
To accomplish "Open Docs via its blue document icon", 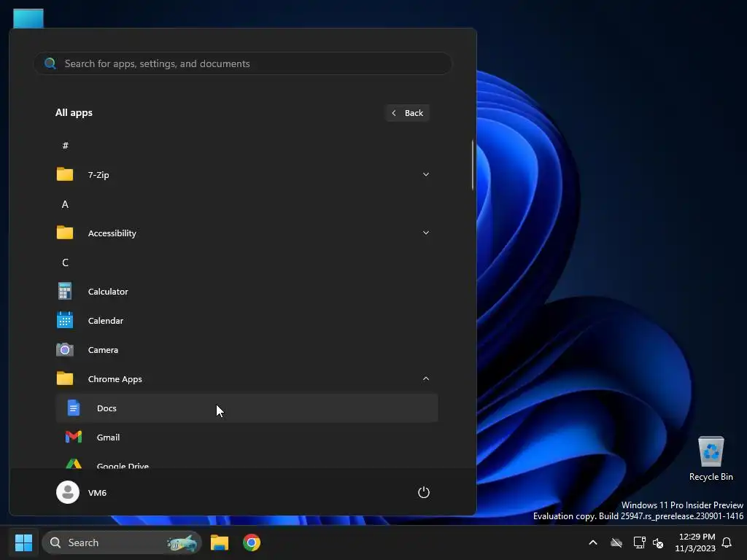I will [74, 408].
